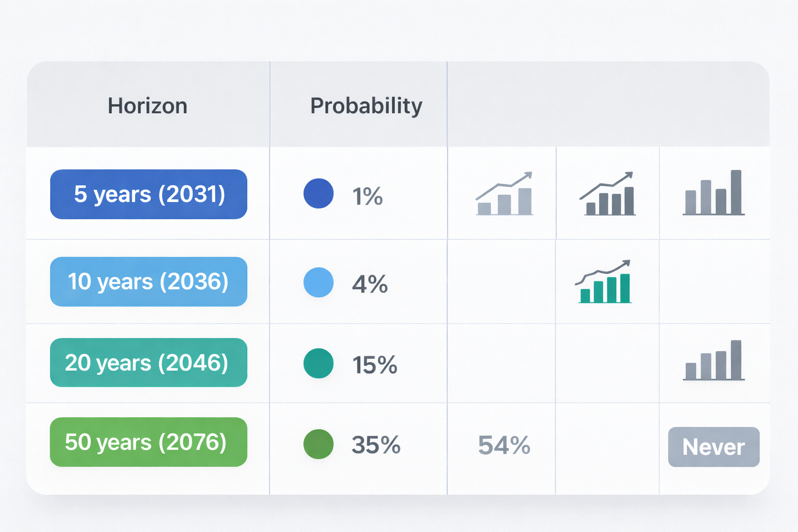Click the gray bar chart icon in the 20 years row

(713, 361)
